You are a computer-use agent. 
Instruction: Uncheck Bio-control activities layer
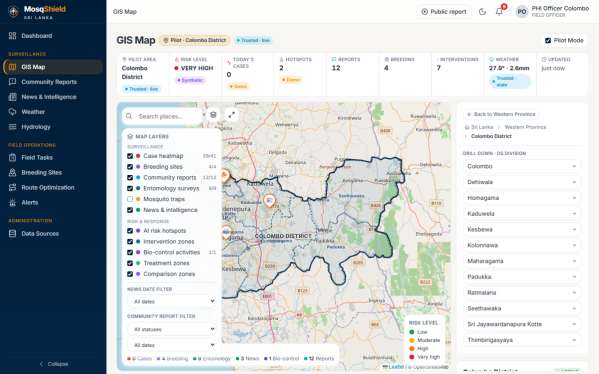click(130, 253)
